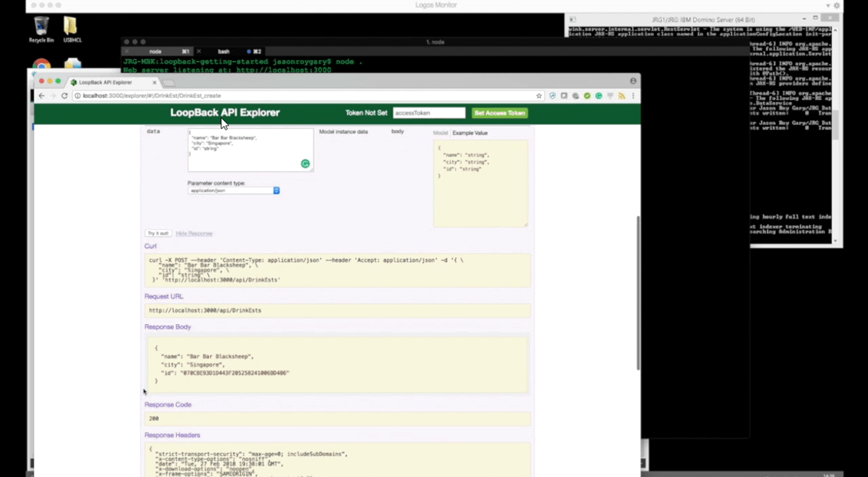Click the Grammarly icon in data textarea
868x477 pixels.
[305, 164]
